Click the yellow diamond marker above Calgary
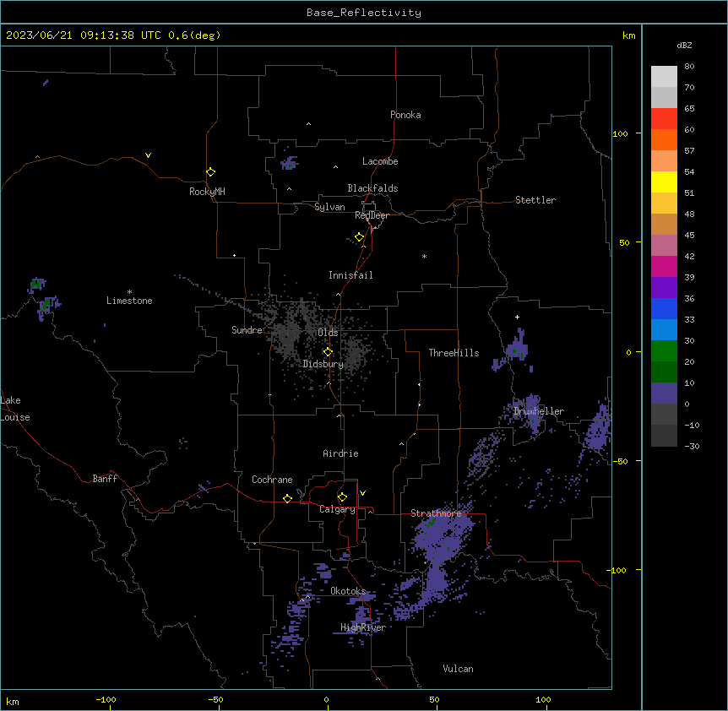The height and width of the screenshot is (711, 728). pyautogui.click(x=342, y=497)
